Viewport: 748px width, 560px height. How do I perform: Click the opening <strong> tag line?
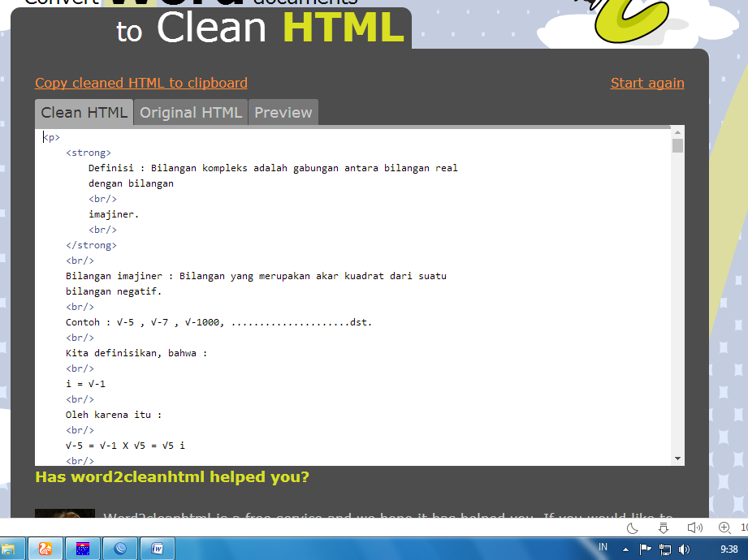(x=89, y=153)
